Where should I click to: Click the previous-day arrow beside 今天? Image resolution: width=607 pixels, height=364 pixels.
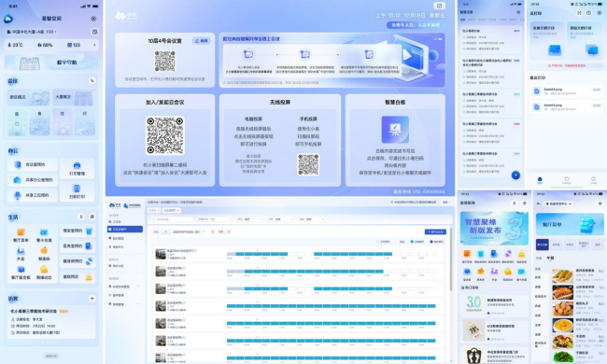212,231
